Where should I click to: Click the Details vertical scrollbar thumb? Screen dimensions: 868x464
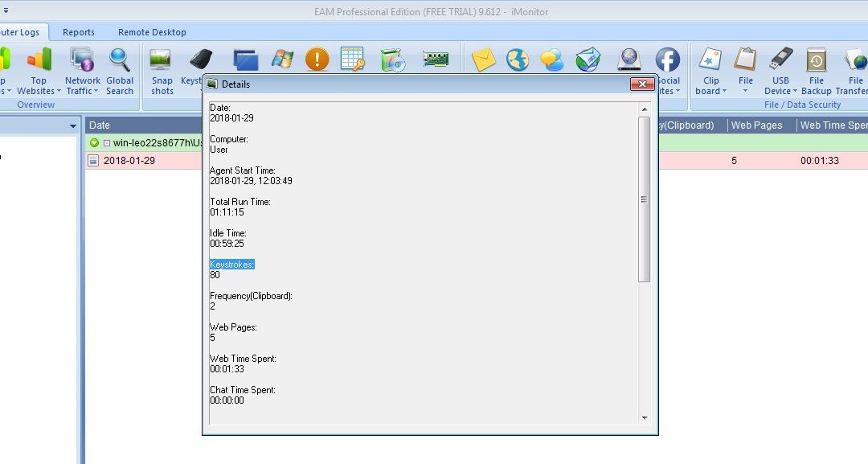[645, 199]
